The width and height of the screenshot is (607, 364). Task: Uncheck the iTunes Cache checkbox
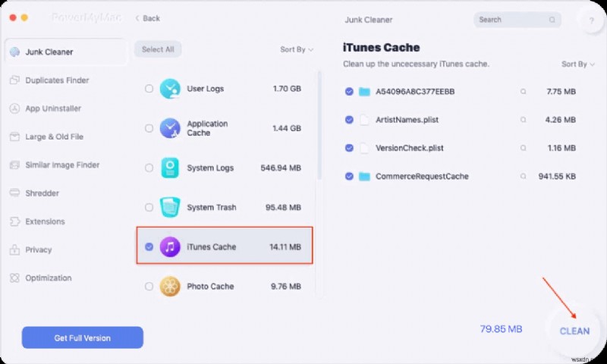[x=149, y=246]
